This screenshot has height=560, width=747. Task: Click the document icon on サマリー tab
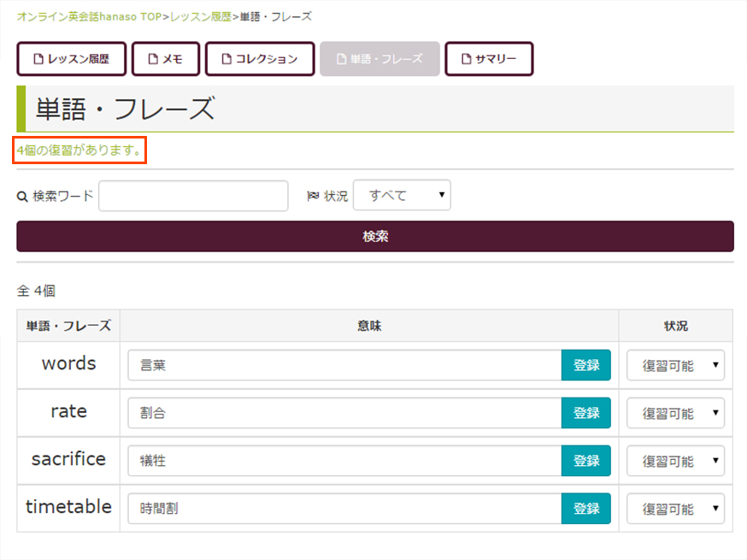click(467, 59)
